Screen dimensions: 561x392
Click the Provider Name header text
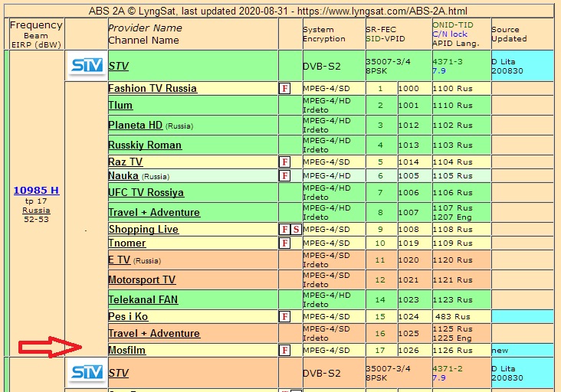pos(146,28)
